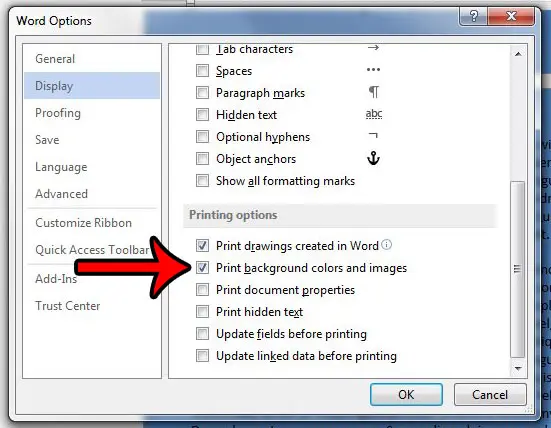551x428 pixels.
Task: Open the General options category
Action: pyautogui.click(x=92, y=59)
